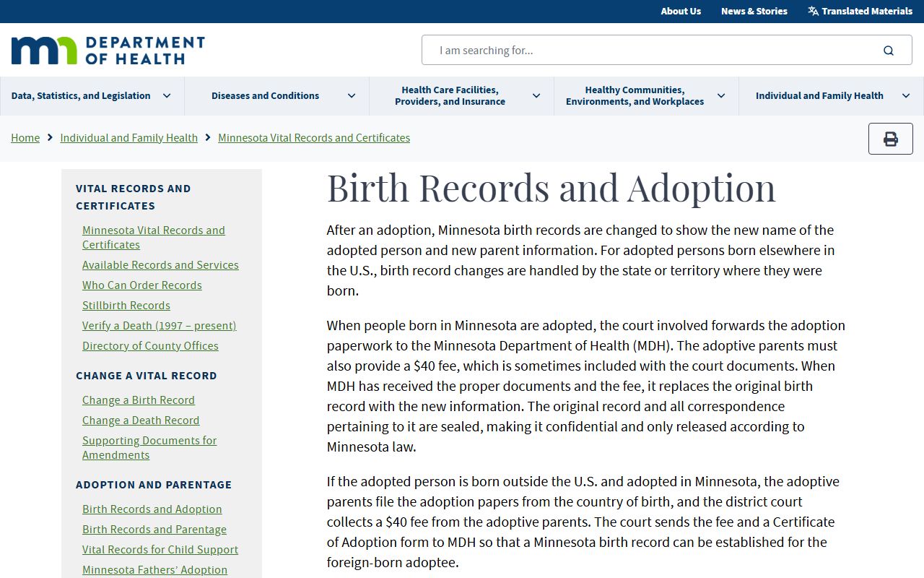Open Translated Materials link
This screenshot has width=924, height=578.
tap(867, 11)
